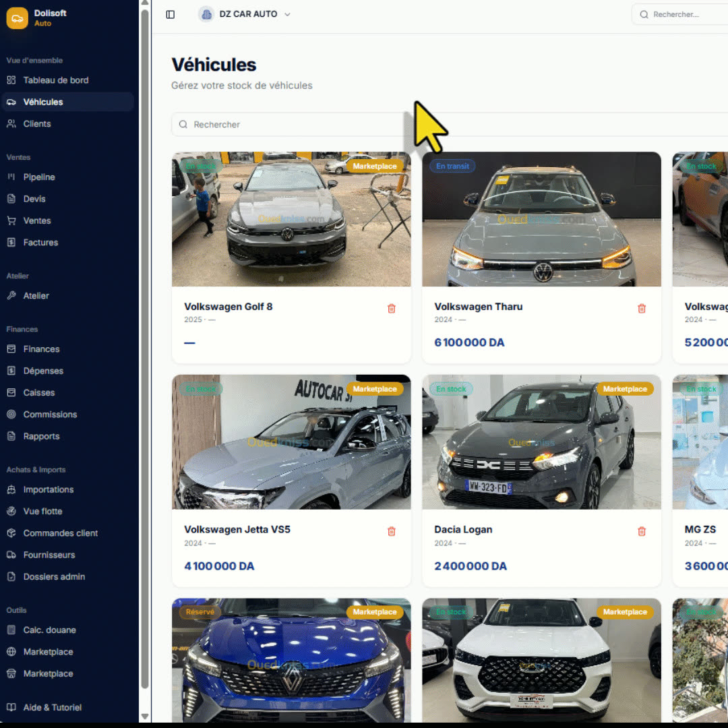
Task: Click the Factures icon in sidebar
Action: point(11,243)
